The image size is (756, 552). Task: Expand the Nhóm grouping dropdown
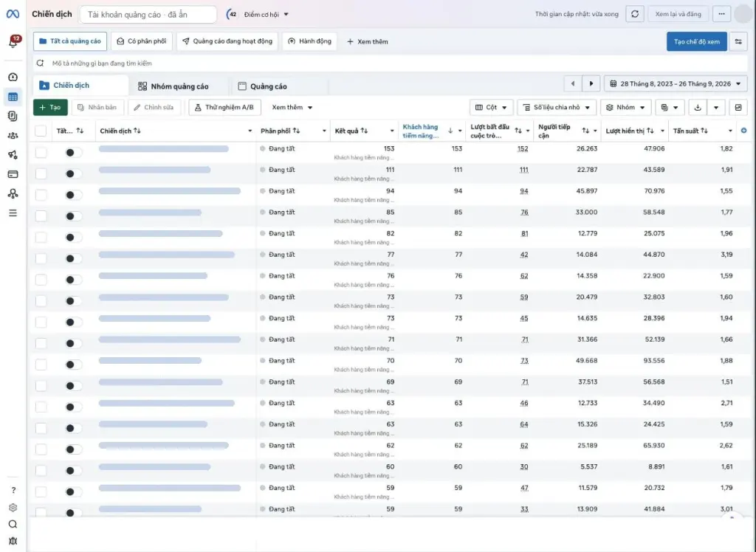(x=626, y=108)
